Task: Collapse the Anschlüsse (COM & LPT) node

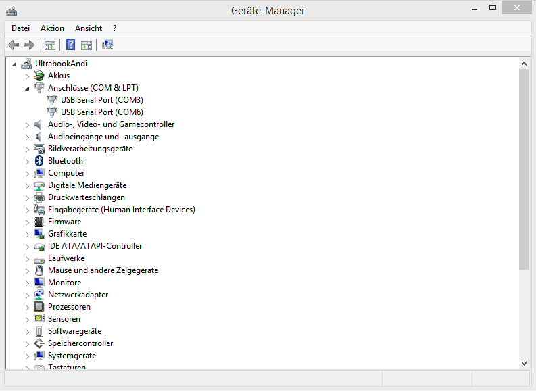Action: tap(28, 89)
